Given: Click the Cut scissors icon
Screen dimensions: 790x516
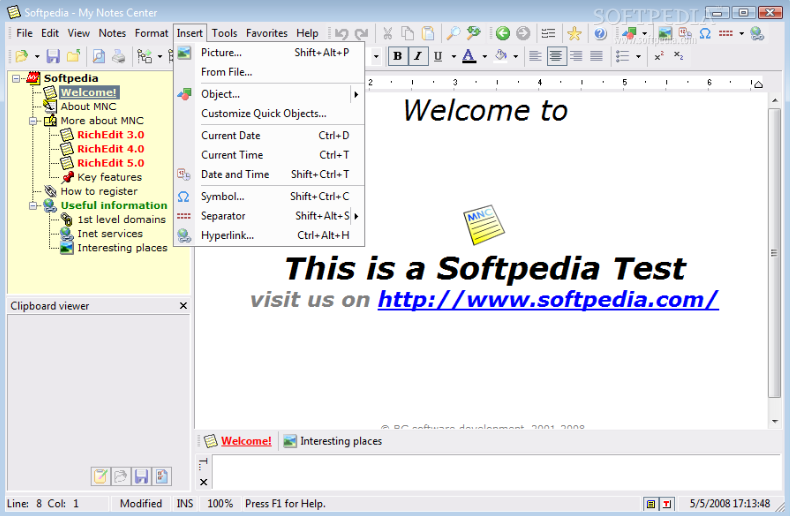Looking at the screenshot, I should click(387, 34).
